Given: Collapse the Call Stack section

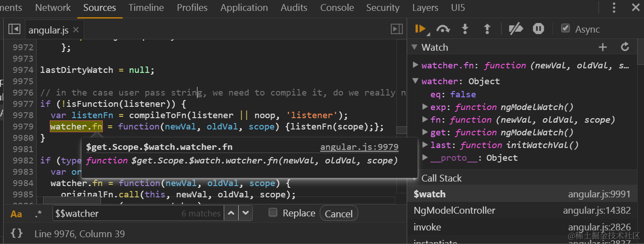Looking at the screenshot, I should [414, 178].
